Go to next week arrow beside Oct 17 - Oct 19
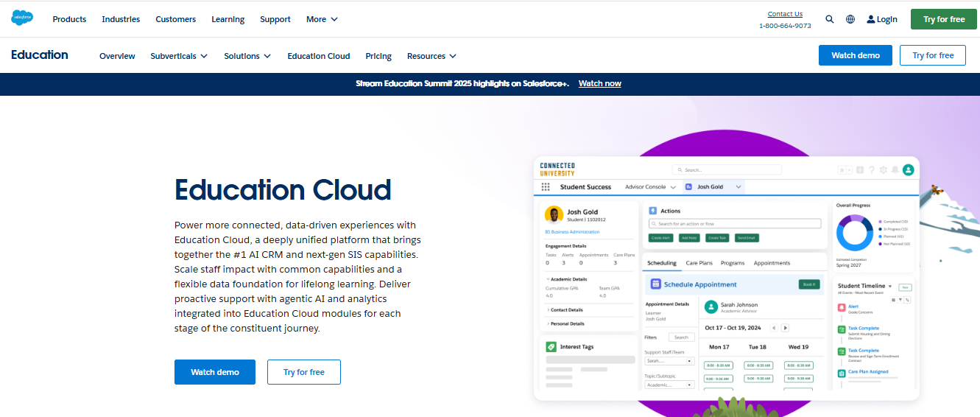The width and height of the screenshot is (980, 417). coord(786,328)
